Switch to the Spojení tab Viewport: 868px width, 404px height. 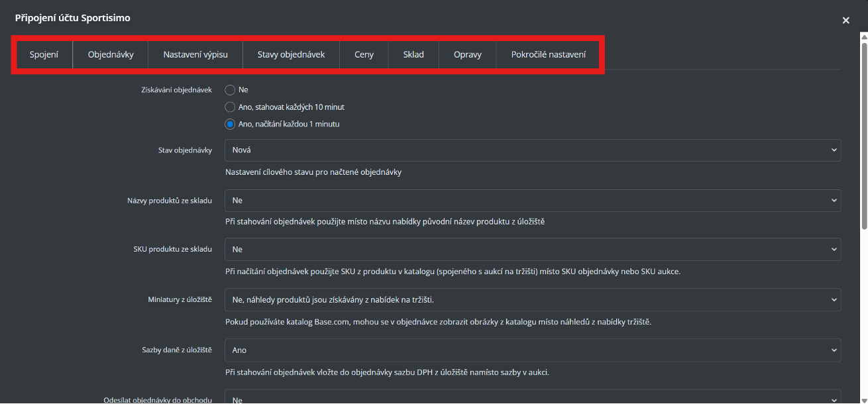pos(44,55)
